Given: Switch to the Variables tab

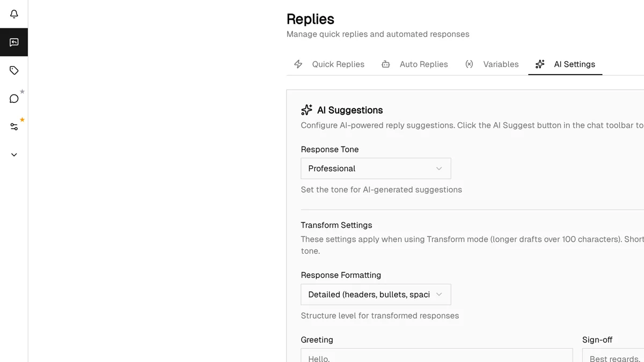Looking at the screenshot, I should coord(501,64).
